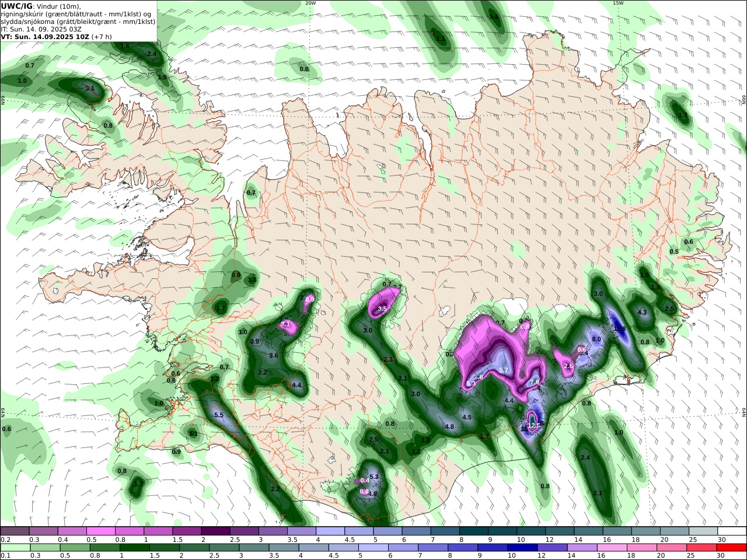This screenshot has height=560, width=747.
Task: Pick the snow legend swatch between 4 and 4.5
Action: 330,531
